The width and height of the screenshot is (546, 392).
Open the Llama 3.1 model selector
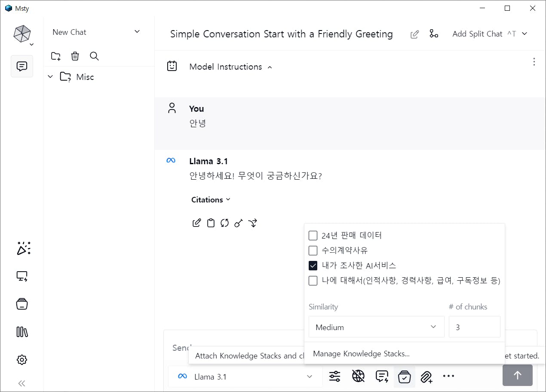tap(245, 377)
